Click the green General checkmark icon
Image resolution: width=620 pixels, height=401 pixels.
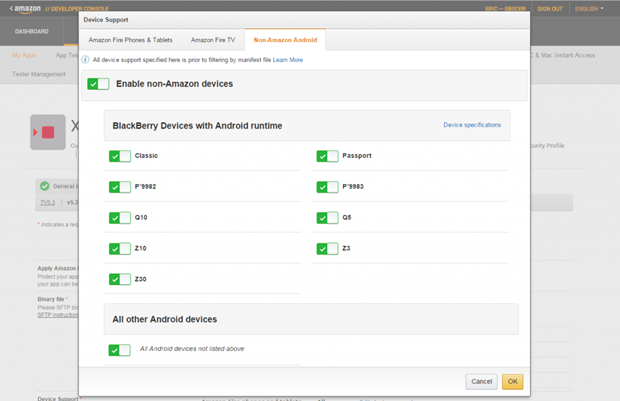(x=45, y=186)
